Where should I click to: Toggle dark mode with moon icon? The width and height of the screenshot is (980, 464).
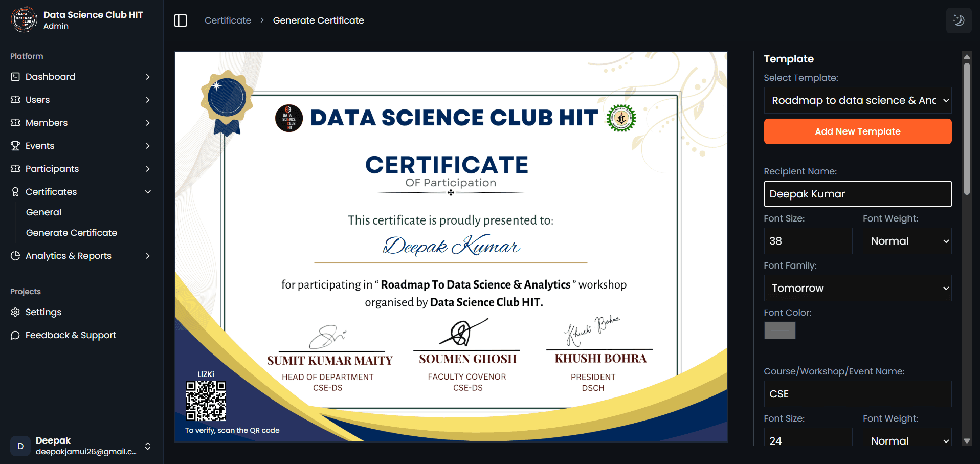(x=959, y=20)
